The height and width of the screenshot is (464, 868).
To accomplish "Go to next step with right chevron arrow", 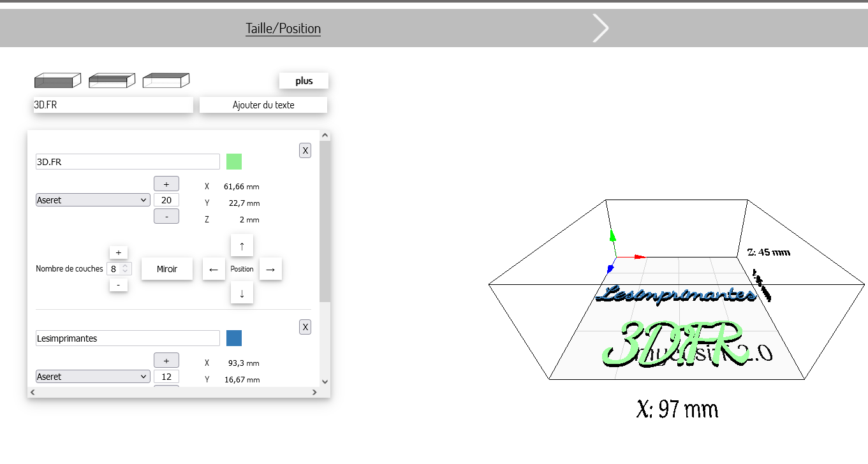I will coord(600,28).
